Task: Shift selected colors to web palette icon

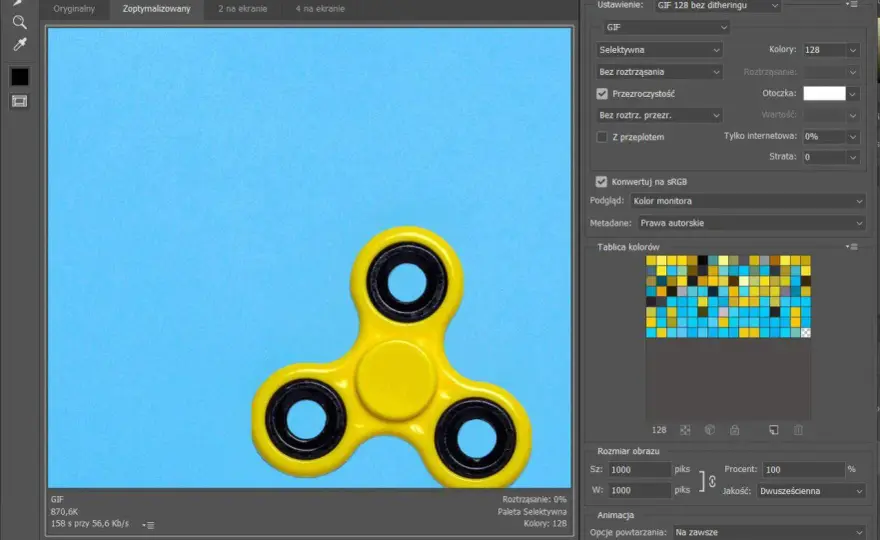Action: tap(710, 430)
